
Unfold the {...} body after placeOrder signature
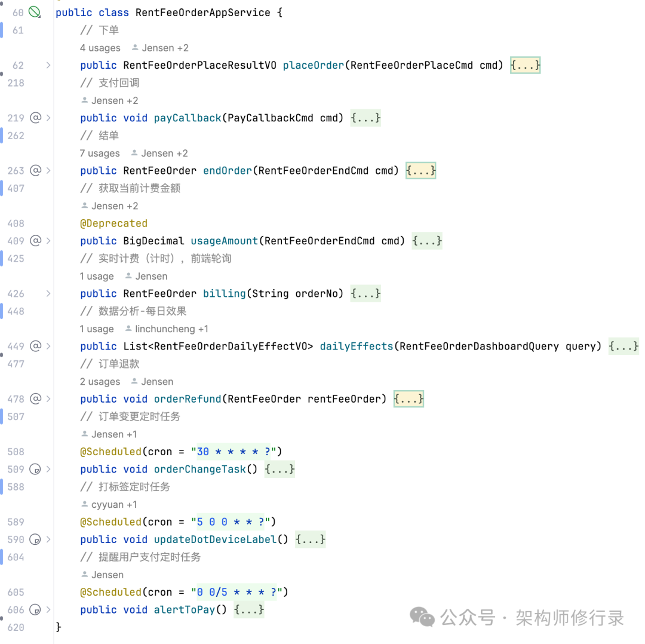[526, 65]
